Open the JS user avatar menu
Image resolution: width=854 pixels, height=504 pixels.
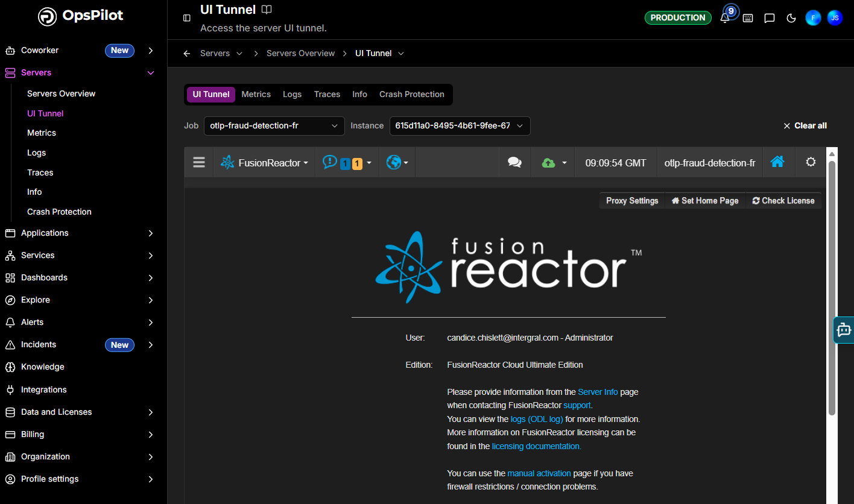pyautogui.click(x=835, y=17)
